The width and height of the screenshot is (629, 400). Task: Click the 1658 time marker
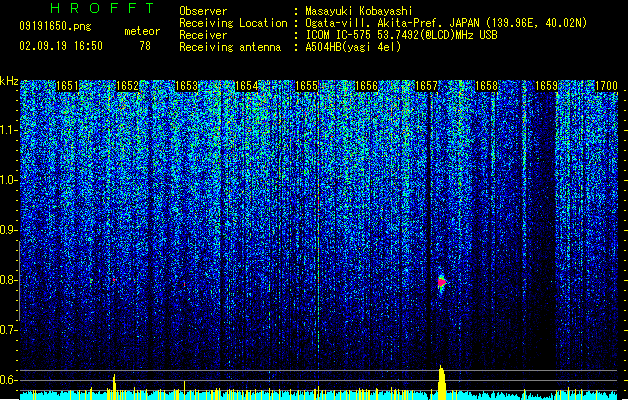pyautogui.click(x=486, y=86)
